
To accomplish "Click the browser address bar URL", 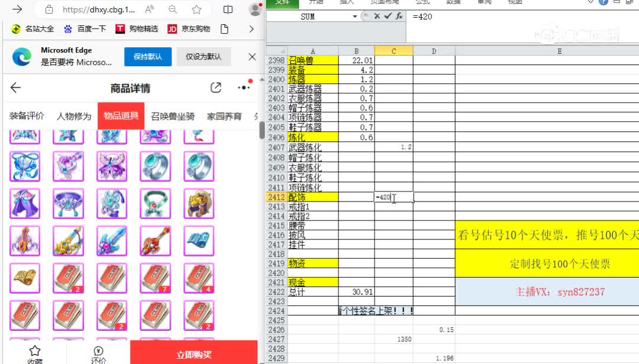I will click(x=99, y=9).
